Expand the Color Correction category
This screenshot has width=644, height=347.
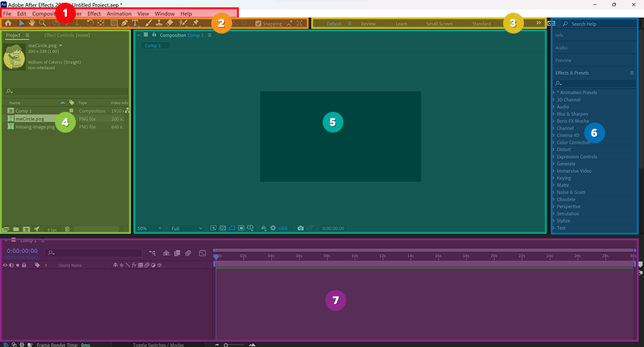pyautogui.click(x=553, y=142)
